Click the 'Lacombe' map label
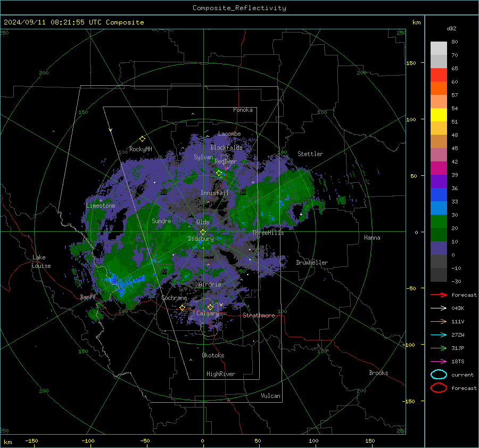The width and height of the screenshot is (479, 448). tap(229, 134)
